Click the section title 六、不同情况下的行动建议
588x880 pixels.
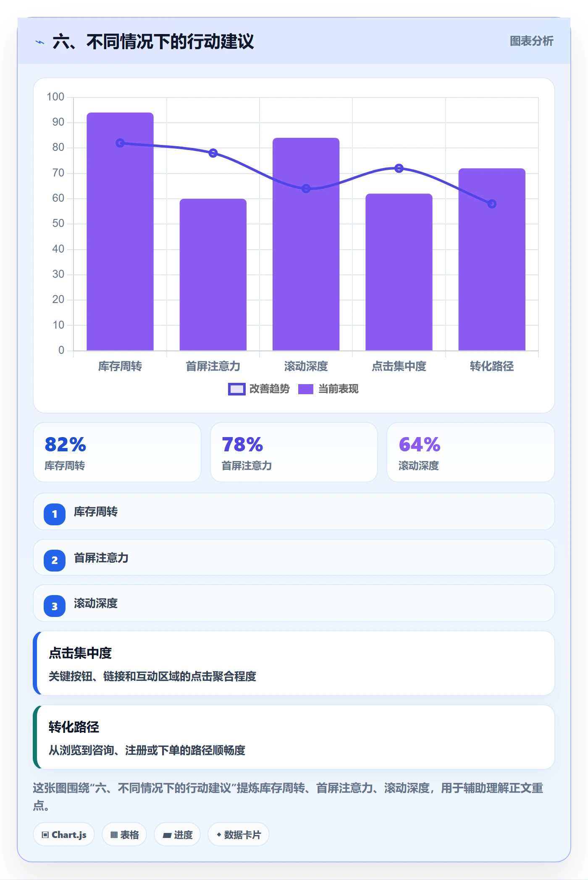[153, 42]
